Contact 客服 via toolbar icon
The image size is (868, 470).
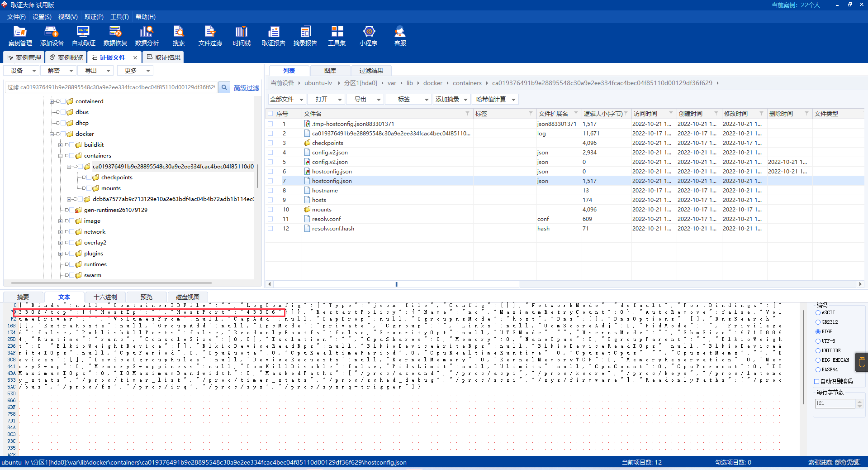(400, 36)
